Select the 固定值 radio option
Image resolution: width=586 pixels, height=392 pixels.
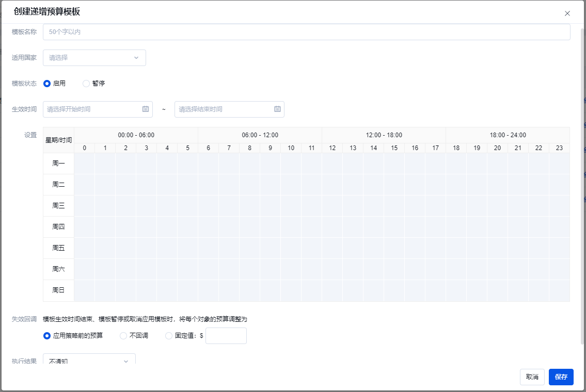(x=169, y=336)
